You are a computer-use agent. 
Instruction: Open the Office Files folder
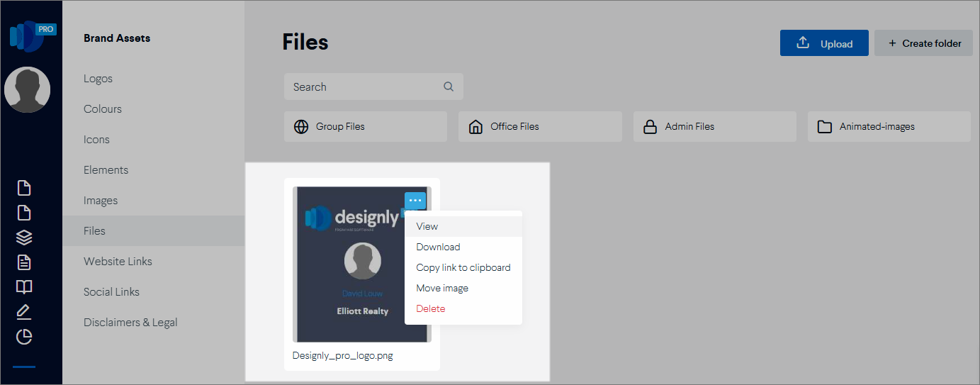[540, 126]
